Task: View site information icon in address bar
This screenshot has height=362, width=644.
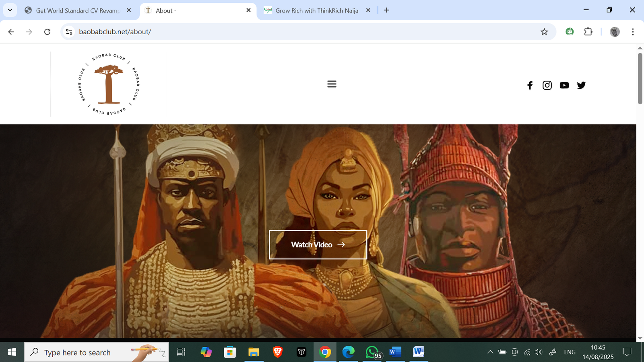Action: click(69, 32)
